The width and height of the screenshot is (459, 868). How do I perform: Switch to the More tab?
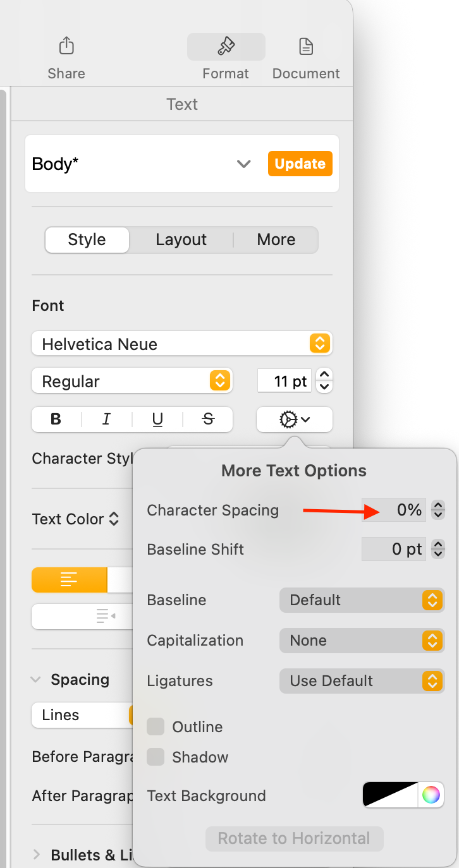click(276, 240)
